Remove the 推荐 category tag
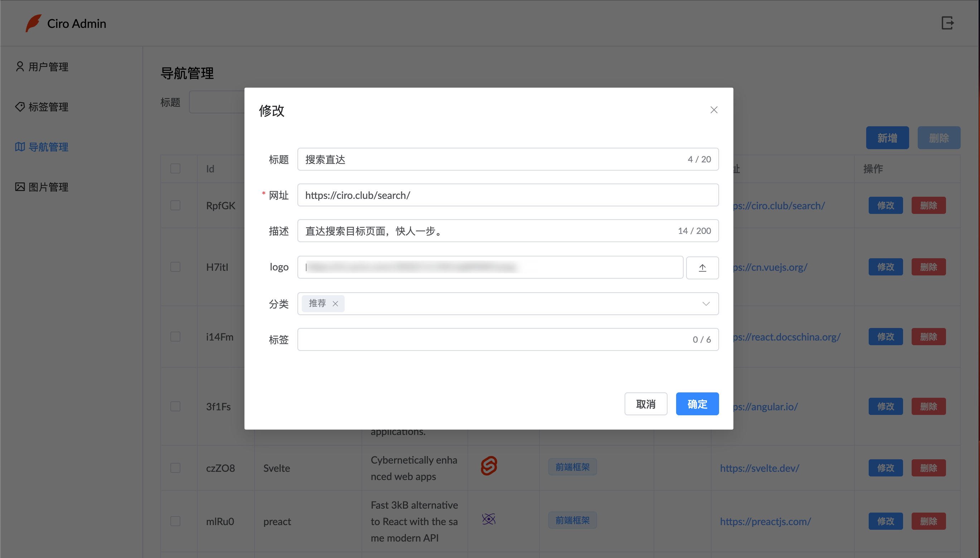 click(335, 304)
